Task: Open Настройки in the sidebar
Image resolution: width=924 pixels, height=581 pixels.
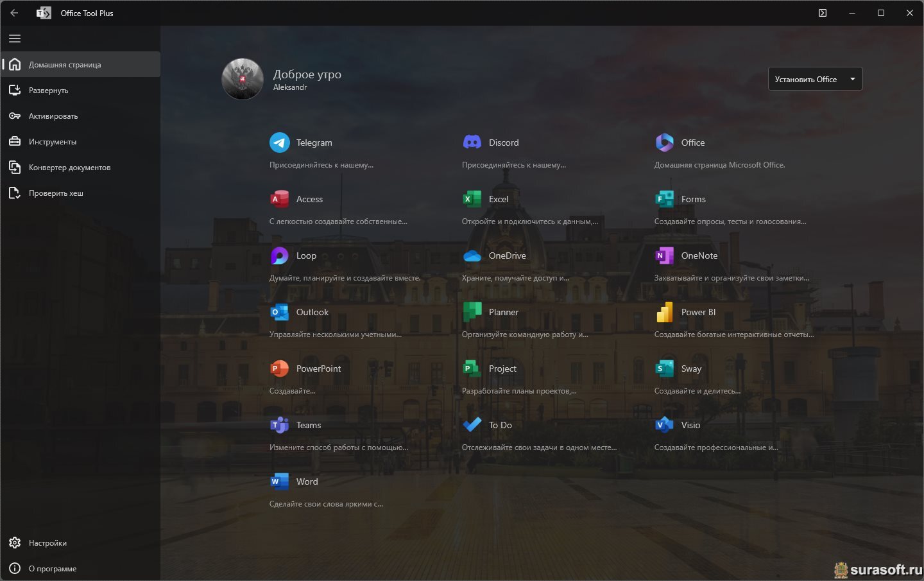Action: coord(81,542)
